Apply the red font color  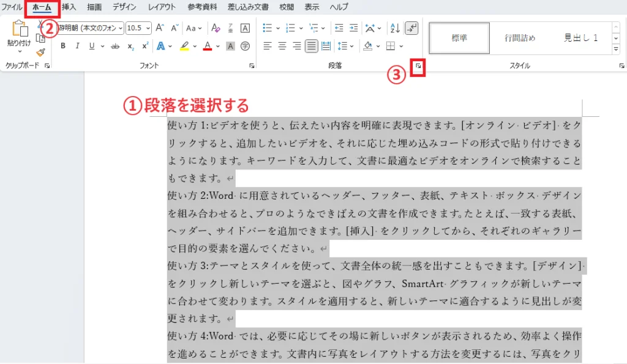click(208, 46)
